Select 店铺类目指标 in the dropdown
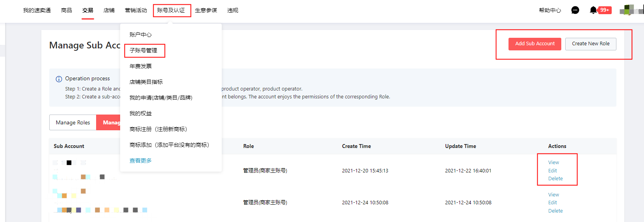 [x=146, y=82]
